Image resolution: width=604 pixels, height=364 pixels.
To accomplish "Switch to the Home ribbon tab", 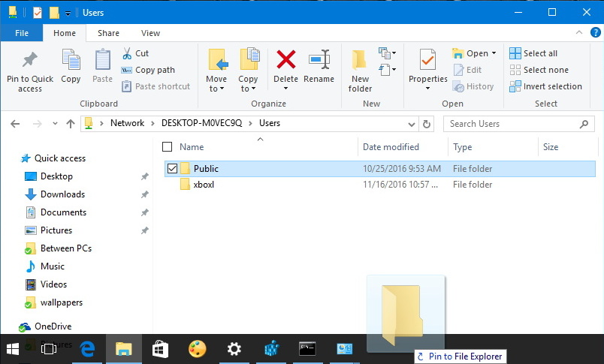I will 65,33.
